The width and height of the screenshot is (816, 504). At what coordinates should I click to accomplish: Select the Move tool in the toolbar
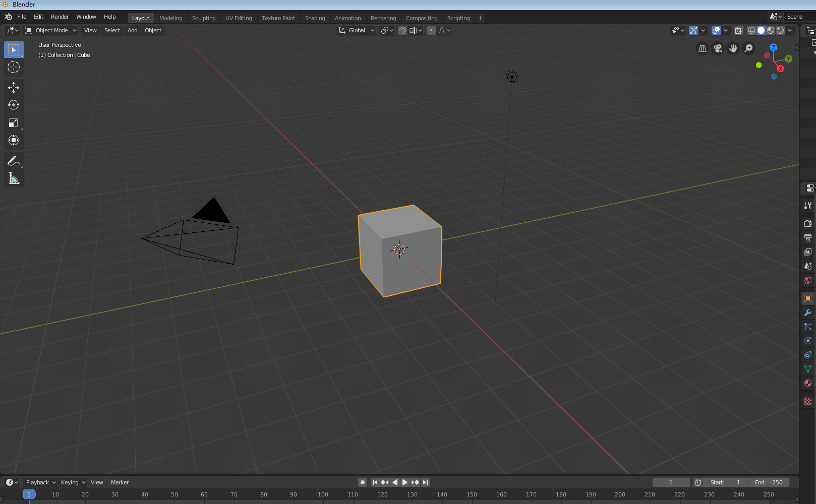tap(14, 87)
